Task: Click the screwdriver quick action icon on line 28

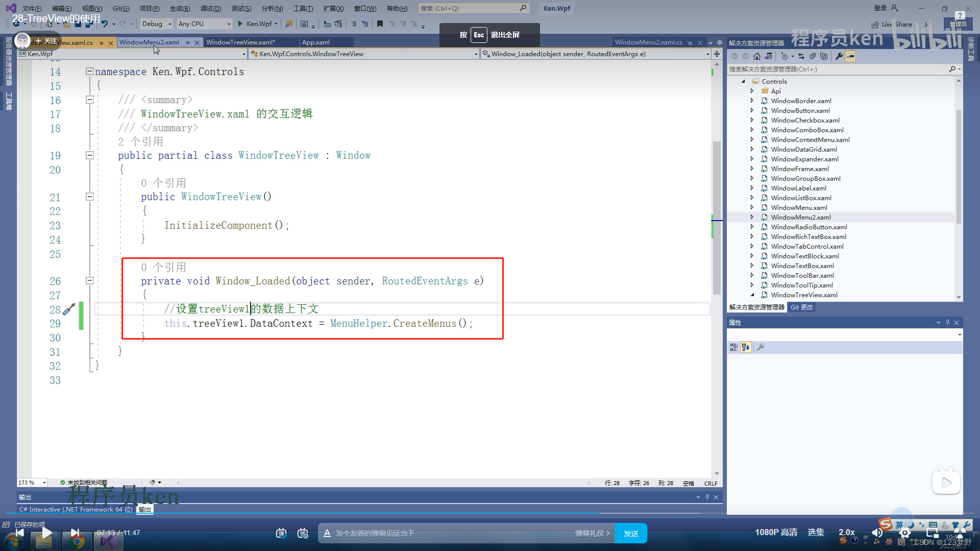Action: (x=69, y=309)
